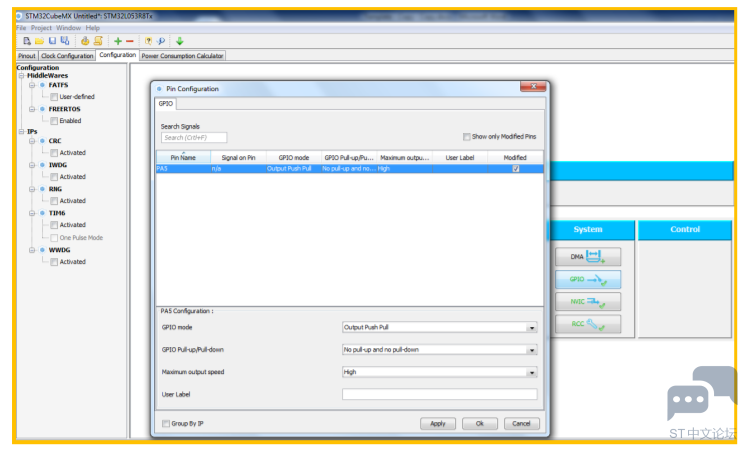746x449 pixels.
Task: Open the GPIO Pull-up/Pull-down dropdown
Action: pyautogui.click(x=532, y=350)
